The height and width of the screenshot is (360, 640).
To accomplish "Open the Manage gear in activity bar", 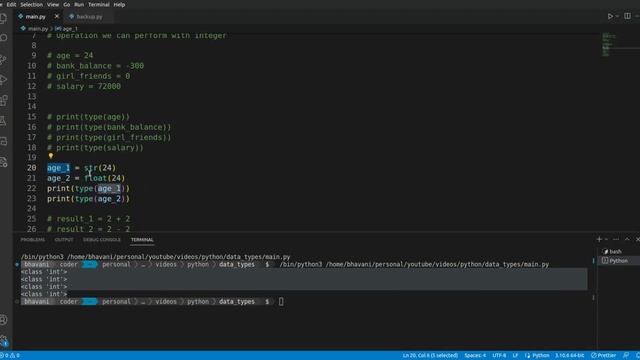I will tap(4, 340).
